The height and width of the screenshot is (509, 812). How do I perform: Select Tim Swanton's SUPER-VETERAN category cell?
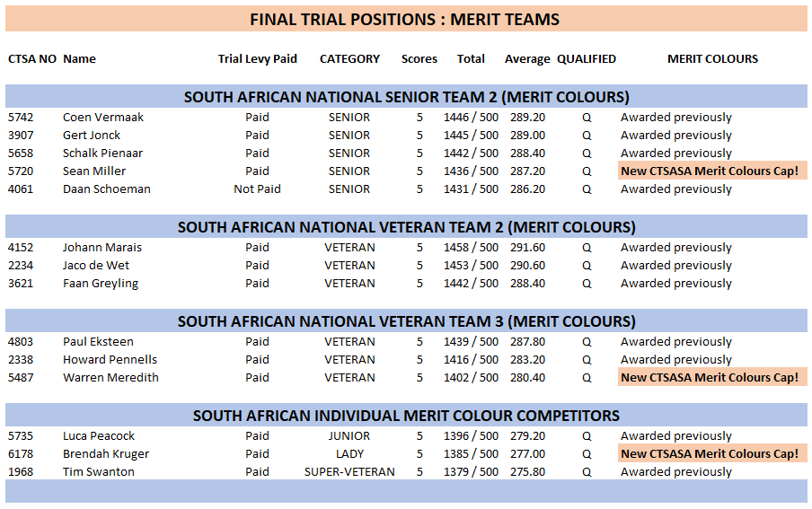coord(349,472)
